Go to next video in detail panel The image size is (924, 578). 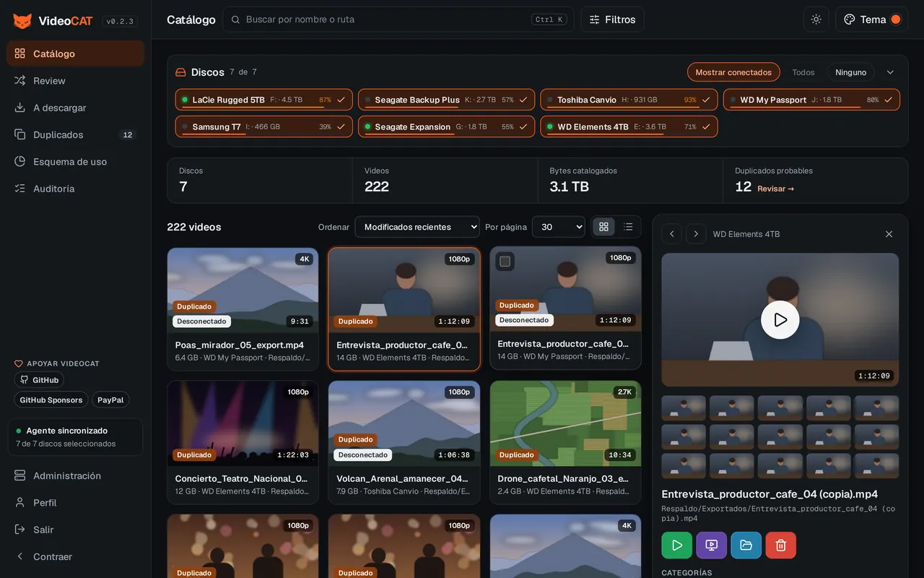click(x=696, y=234)
